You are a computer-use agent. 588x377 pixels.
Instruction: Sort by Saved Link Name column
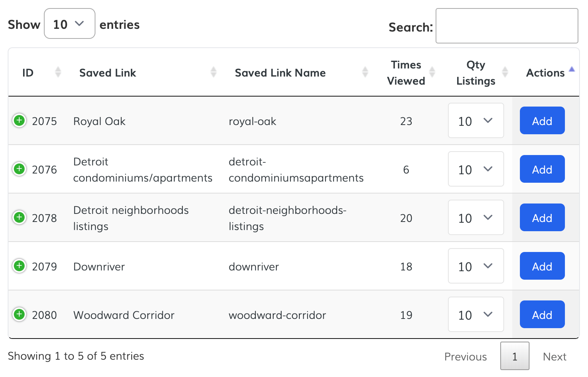280,73
